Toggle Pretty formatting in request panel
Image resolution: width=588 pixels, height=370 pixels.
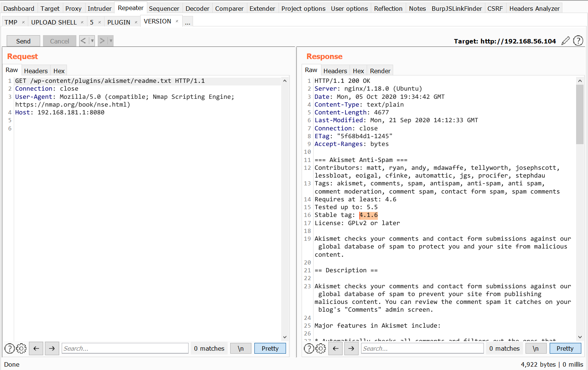(270, 348)
